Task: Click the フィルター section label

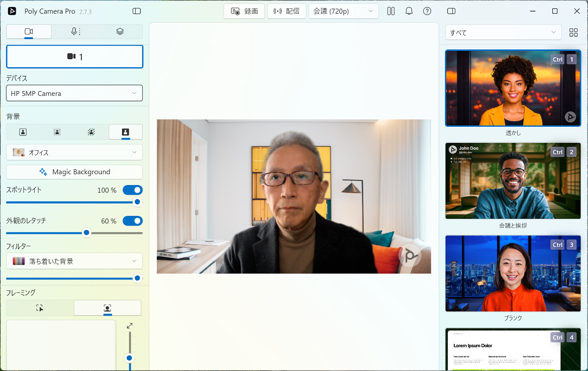Action: (19, 246)
